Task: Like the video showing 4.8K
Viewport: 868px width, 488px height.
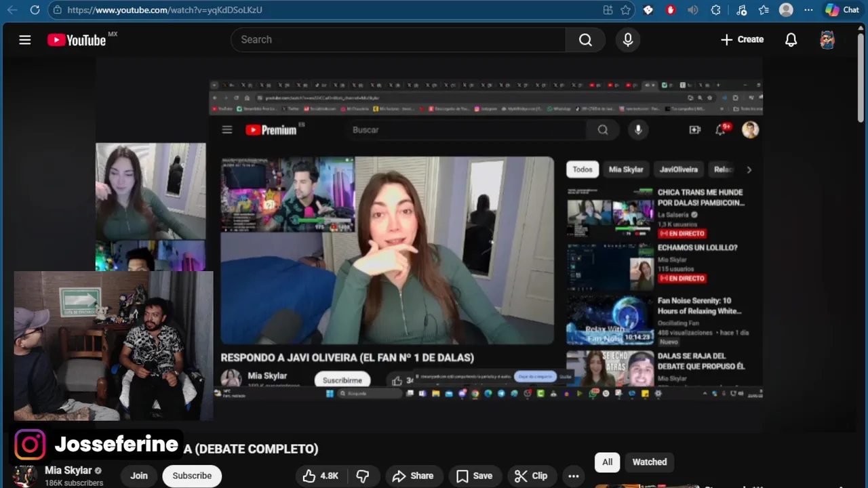Action: pyautogui.click(x=321, y=476)
